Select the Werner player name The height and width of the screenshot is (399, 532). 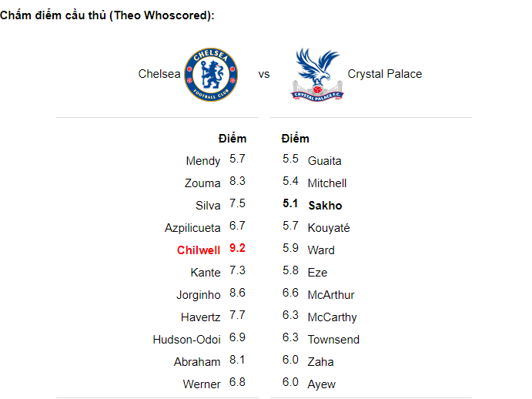202,384
